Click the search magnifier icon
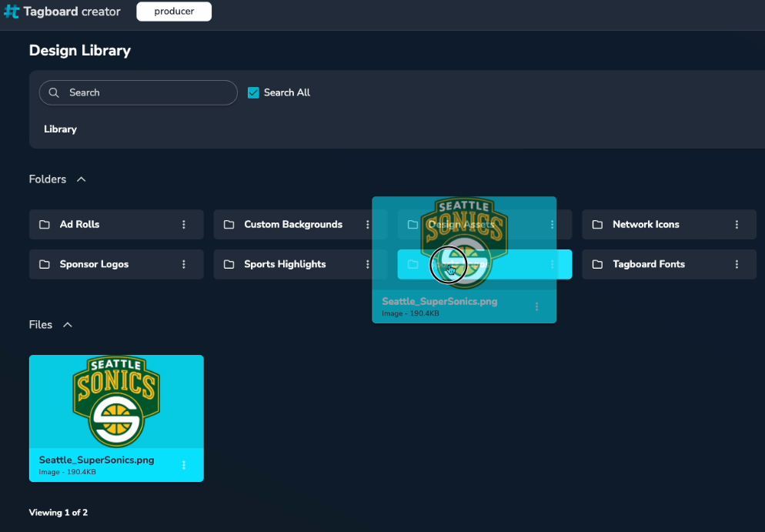Screen dimensions: 765x532 pos(54,92)
